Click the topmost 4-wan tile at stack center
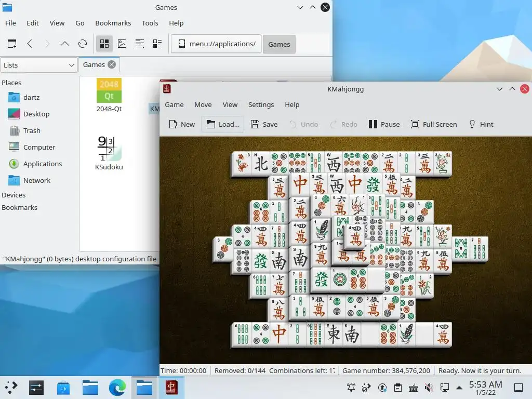The image size is (532, 399). [355, 236]
